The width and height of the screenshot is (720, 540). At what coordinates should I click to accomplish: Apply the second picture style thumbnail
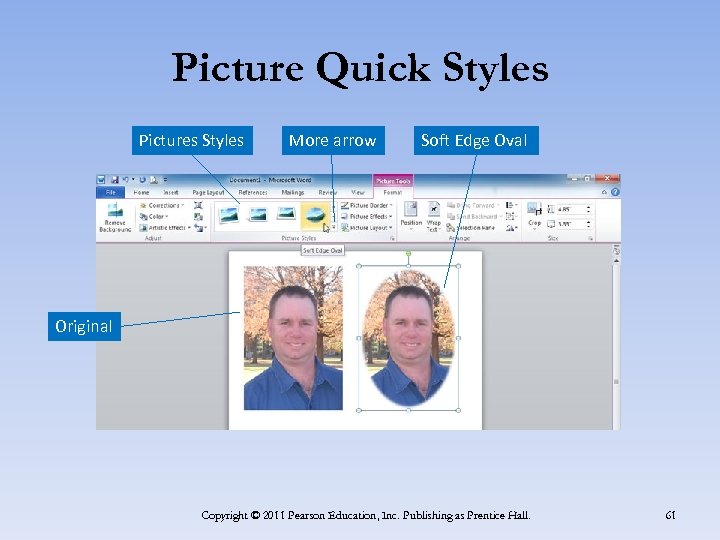[258, 214]
